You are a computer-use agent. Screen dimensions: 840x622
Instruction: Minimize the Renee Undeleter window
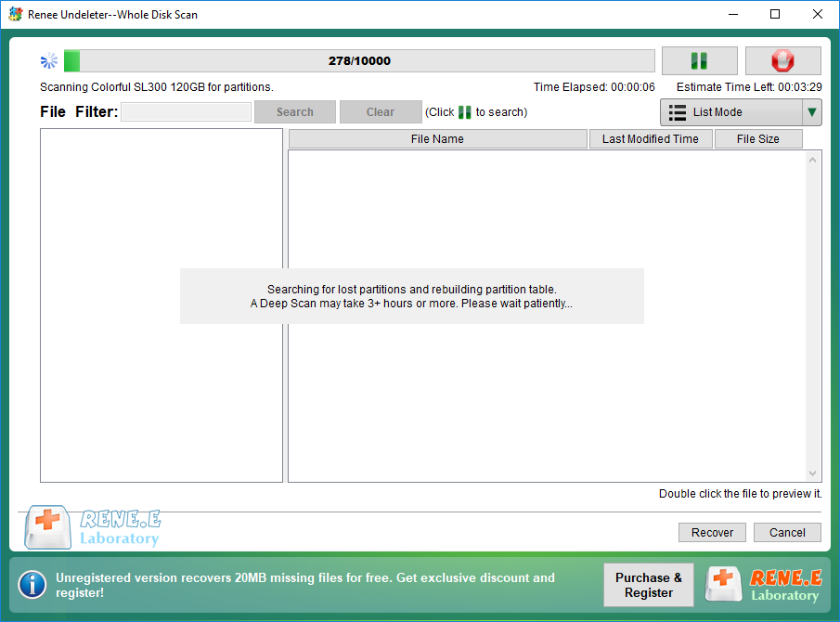(733, 14)
